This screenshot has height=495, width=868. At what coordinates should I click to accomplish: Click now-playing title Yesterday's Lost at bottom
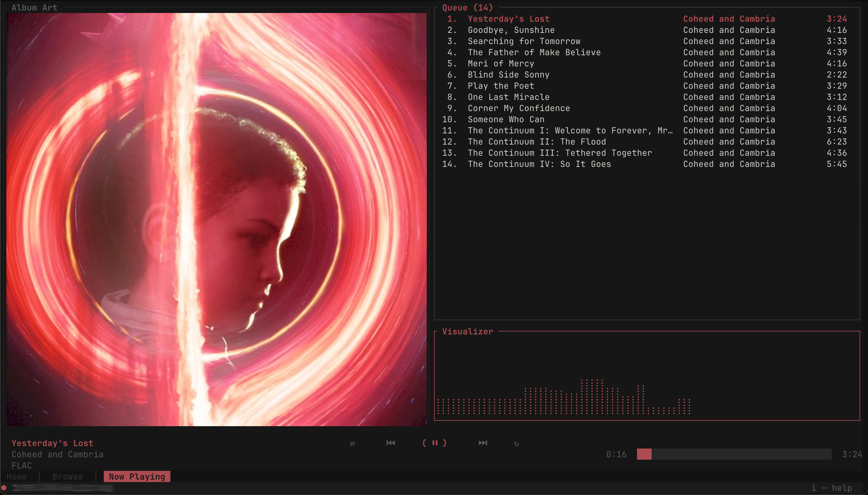[x=52, y=443]
